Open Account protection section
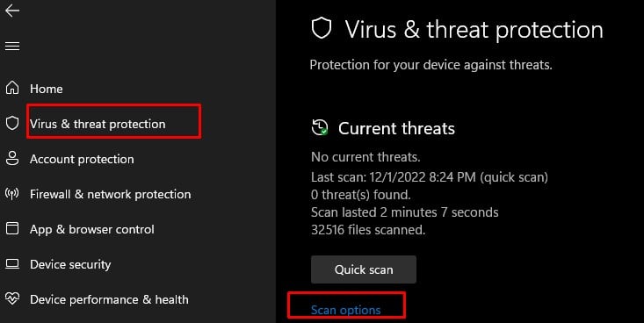This screenshot has width=644, height=323. (x=82, y=159)
